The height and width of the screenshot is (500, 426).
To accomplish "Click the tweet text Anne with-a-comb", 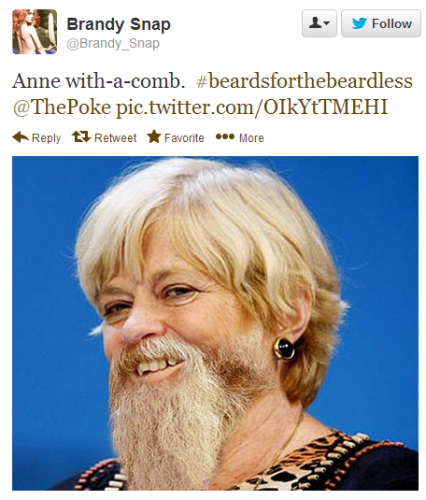I will coord(99,81).
